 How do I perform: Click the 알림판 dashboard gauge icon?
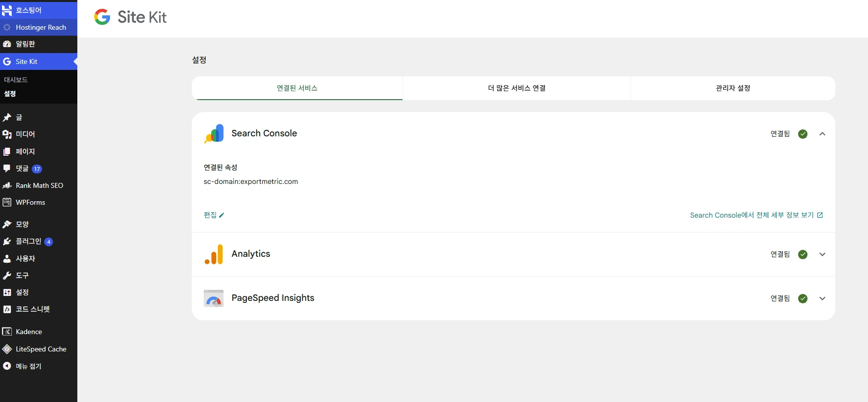[x=7, y=44]
